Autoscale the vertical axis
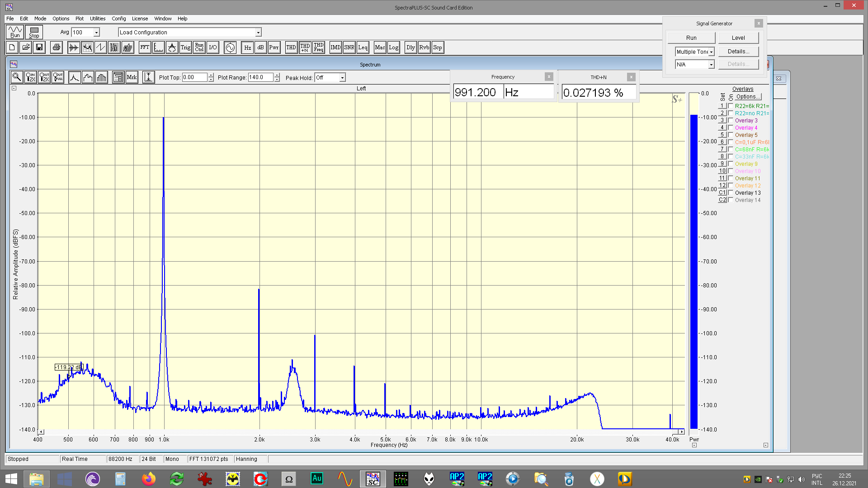Image resolution: width=868 pixels, height=488 pixels. coord(148,77)
